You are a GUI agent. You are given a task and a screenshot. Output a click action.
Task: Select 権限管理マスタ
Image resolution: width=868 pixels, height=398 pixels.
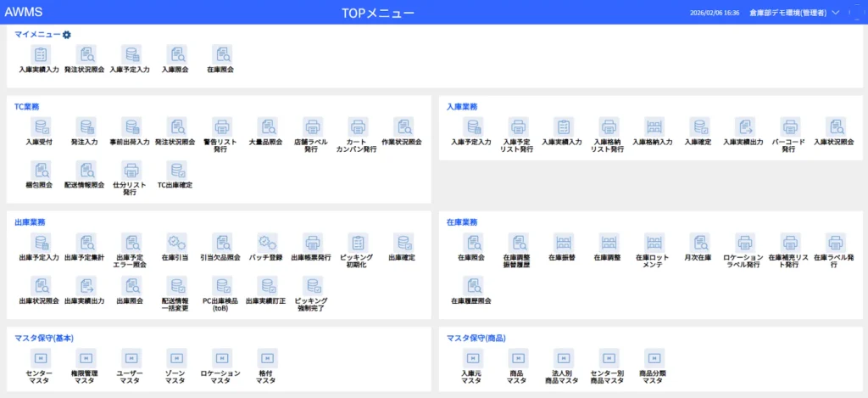[x=85, y=358]
